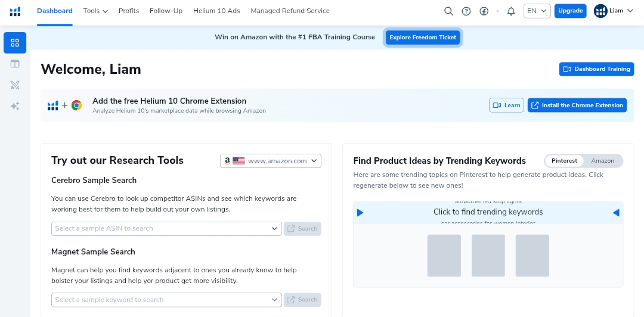Click the Helium 10 logo icon
644x317 pixels.
click(15, 11)
